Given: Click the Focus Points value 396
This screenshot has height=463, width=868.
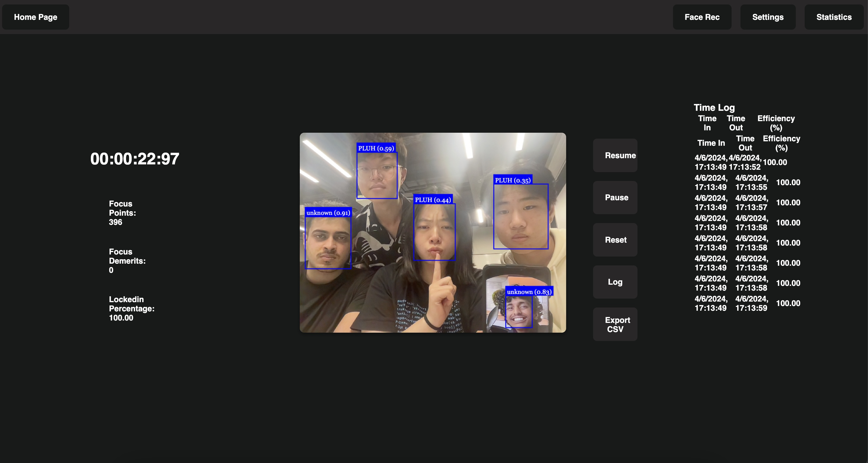Looking at the screenshot, I should 115,222.
